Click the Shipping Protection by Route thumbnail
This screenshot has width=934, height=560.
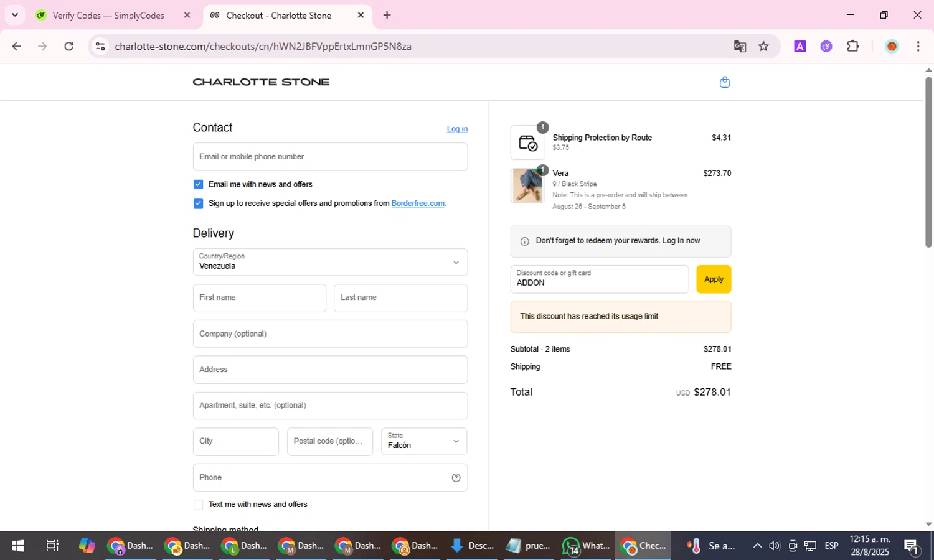click(528, 142)
